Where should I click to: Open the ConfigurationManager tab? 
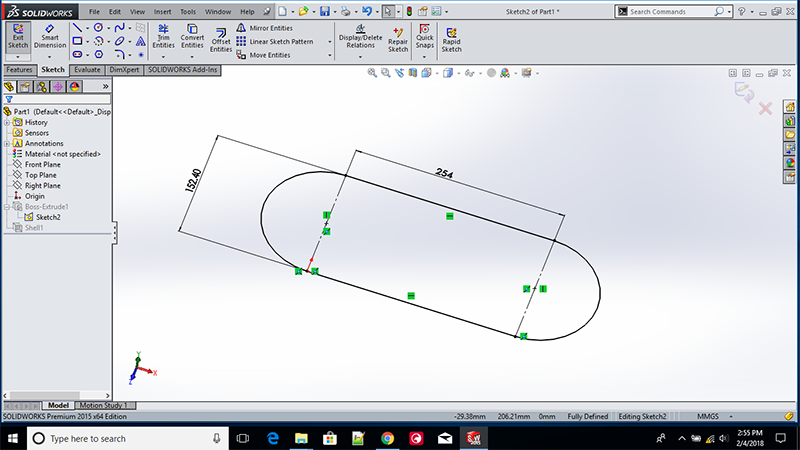tap(41, 87)
